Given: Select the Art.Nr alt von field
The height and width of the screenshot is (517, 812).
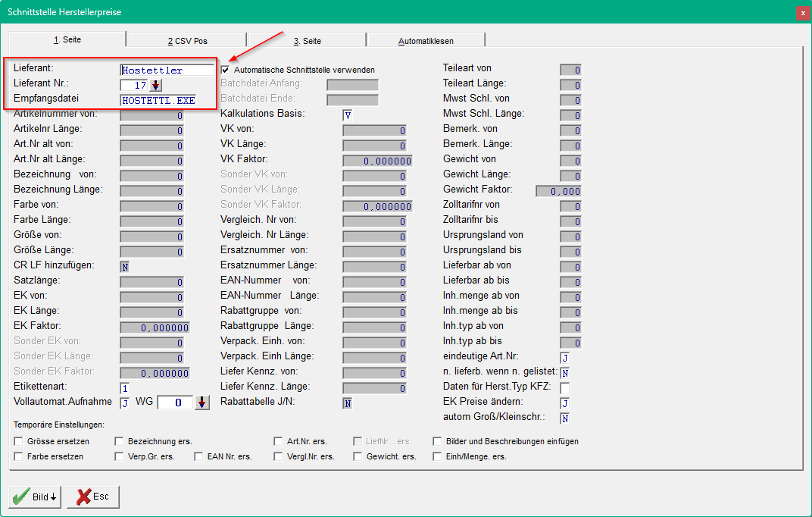Looking at the screenshot, I should click(x=151, y=146).
